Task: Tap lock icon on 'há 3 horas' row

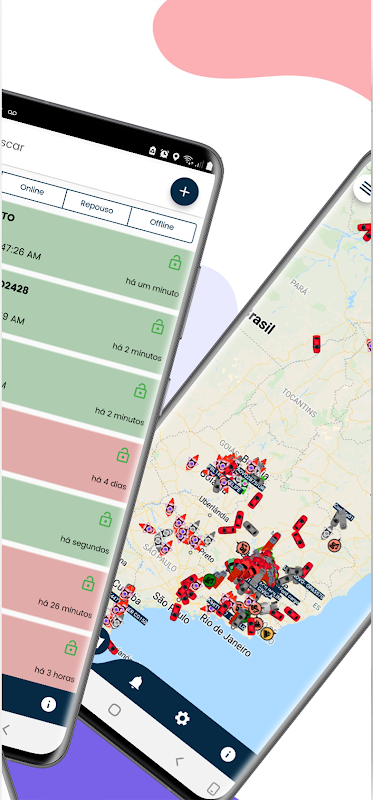Action: 71,647
